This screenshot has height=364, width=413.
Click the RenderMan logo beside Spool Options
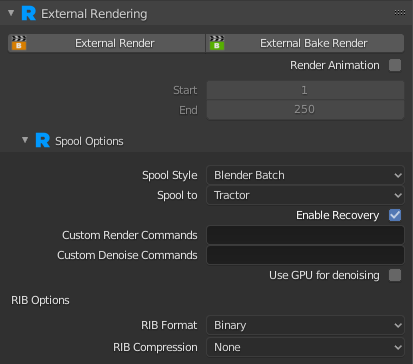pyautogui.click(x=43, y=140)
